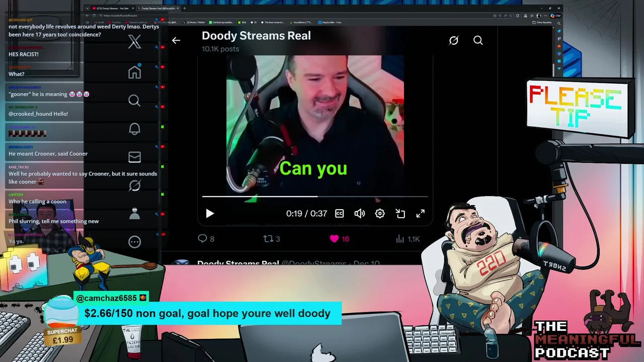644x362 pixels.
Task: Toggle the pink like heart showing 16
Action: [x=334, y=239]
